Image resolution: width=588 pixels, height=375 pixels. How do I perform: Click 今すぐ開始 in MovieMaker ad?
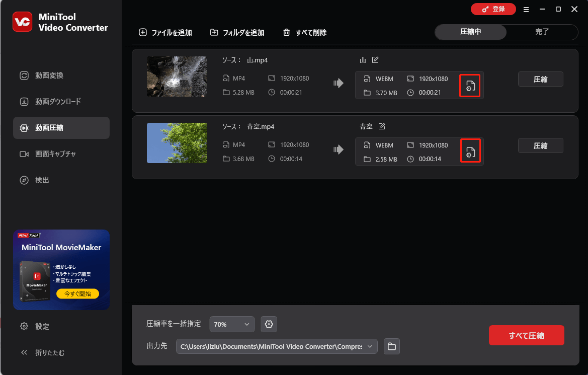pyautogui.click(x=77, y=293)
